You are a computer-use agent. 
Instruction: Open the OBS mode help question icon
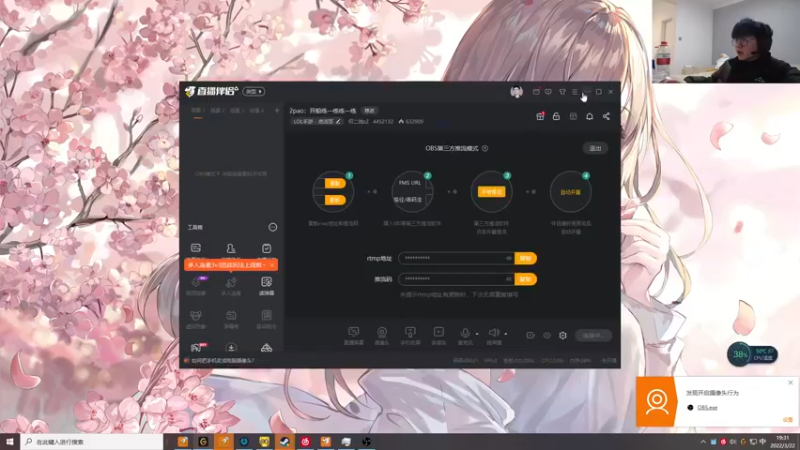[x=485, y=148]
